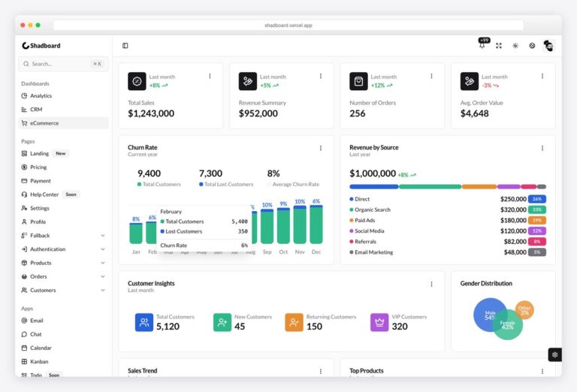Screen dimensions: 577x392
Task: Click the Avg. Order Value card icon
Action: pos(469,81)
